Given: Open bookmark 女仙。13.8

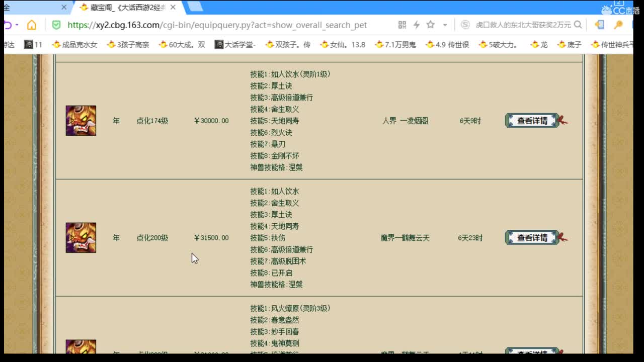Looking at the screenshot, I should (x=343, y=45).
